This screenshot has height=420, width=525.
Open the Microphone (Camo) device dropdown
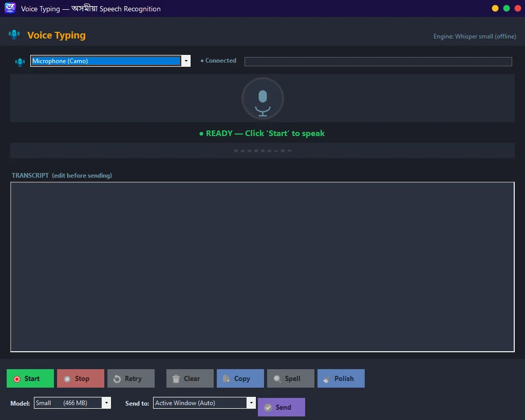click(110, 61)
